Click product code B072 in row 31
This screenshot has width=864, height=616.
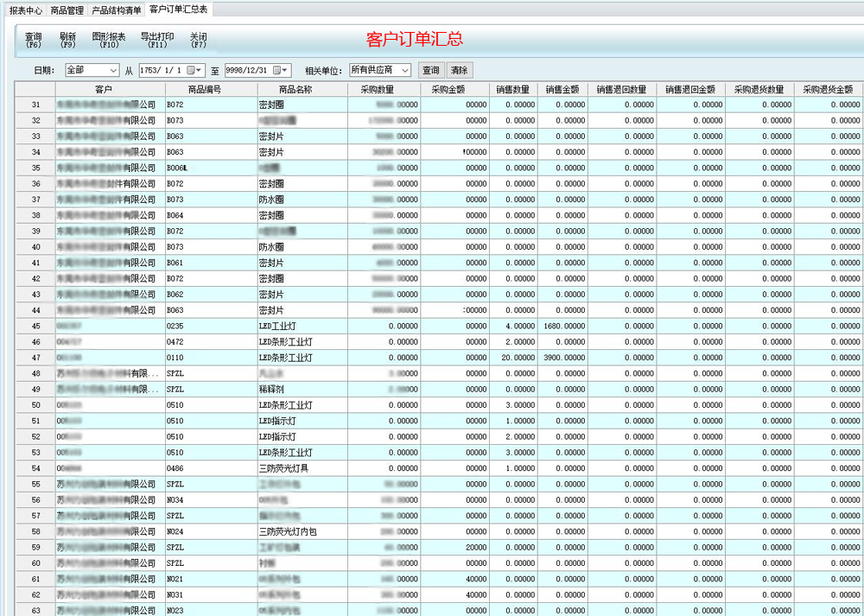(175, 105)
